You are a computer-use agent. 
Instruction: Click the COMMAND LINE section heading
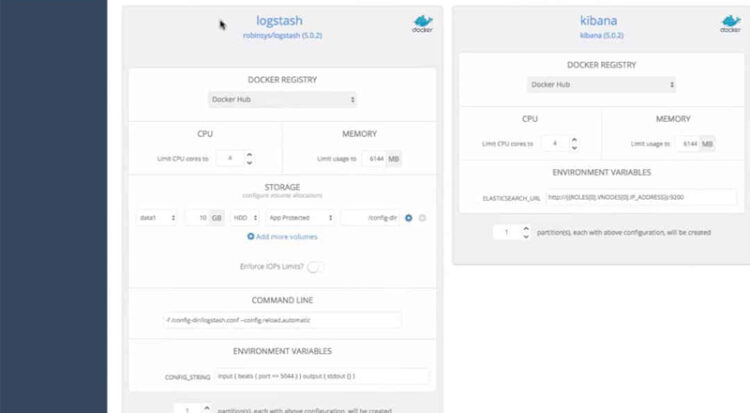coord(282,300)
